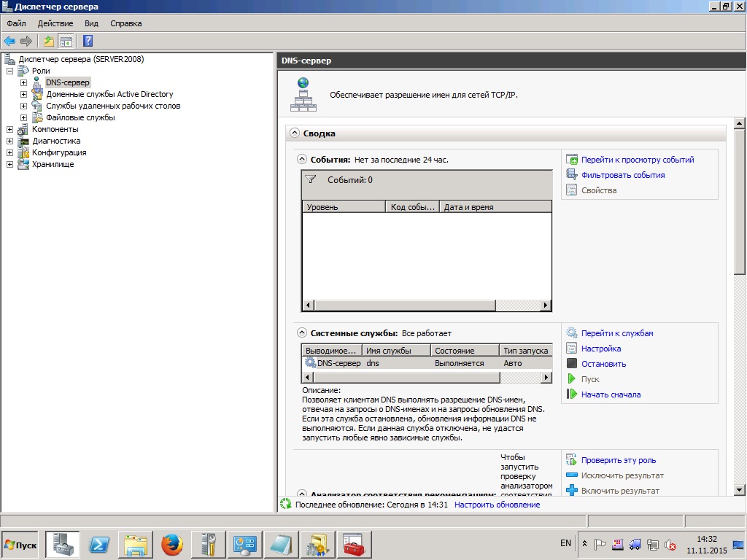Collapse the Роли tree node

pos(9,71)
